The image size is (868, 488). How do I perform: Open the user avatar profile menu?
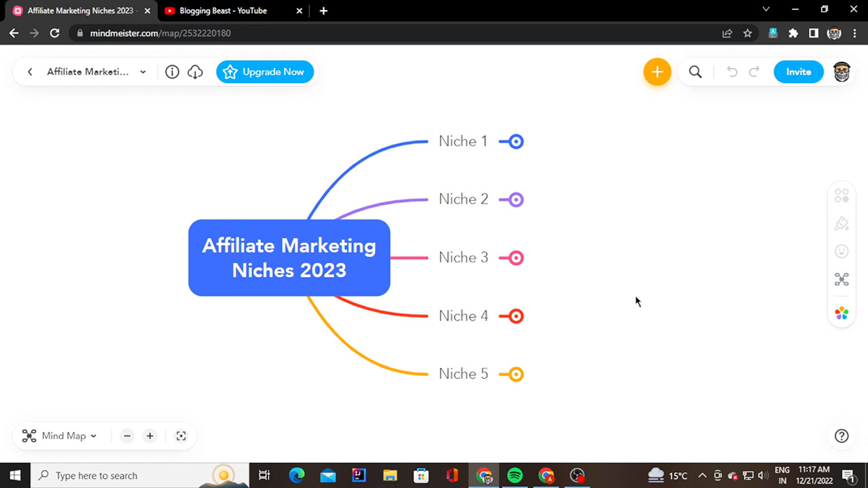pyautogui.click(x=841, y=72)
